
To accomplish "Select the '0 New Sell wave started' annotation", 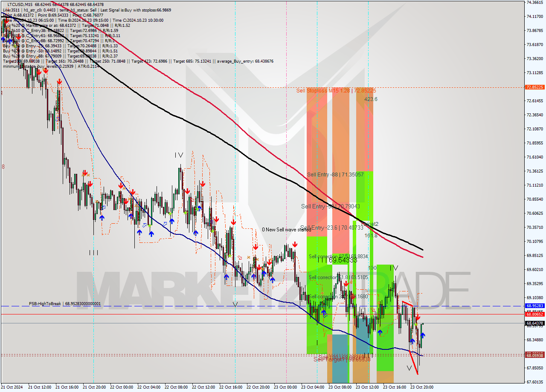I will (x=287, y=230).
